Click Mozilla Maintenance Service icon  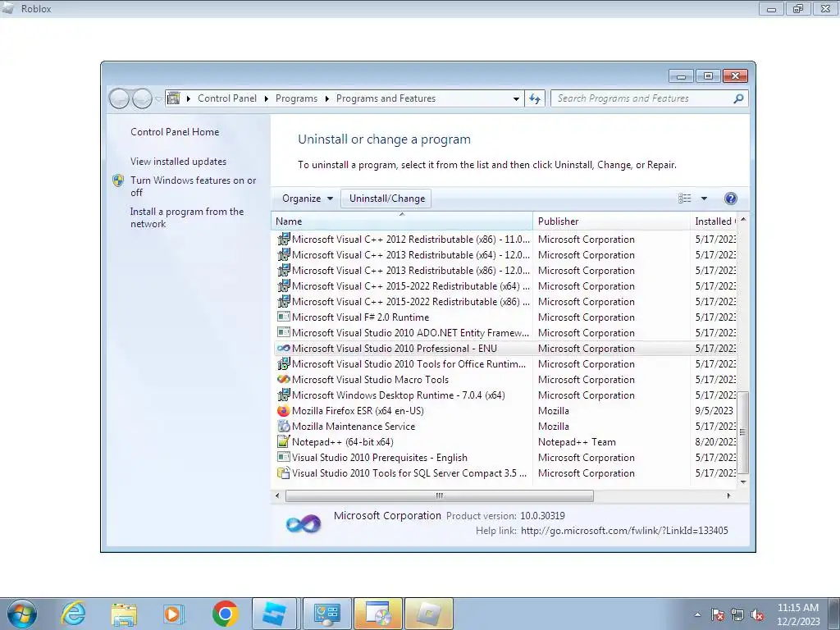tap(283, 427)
